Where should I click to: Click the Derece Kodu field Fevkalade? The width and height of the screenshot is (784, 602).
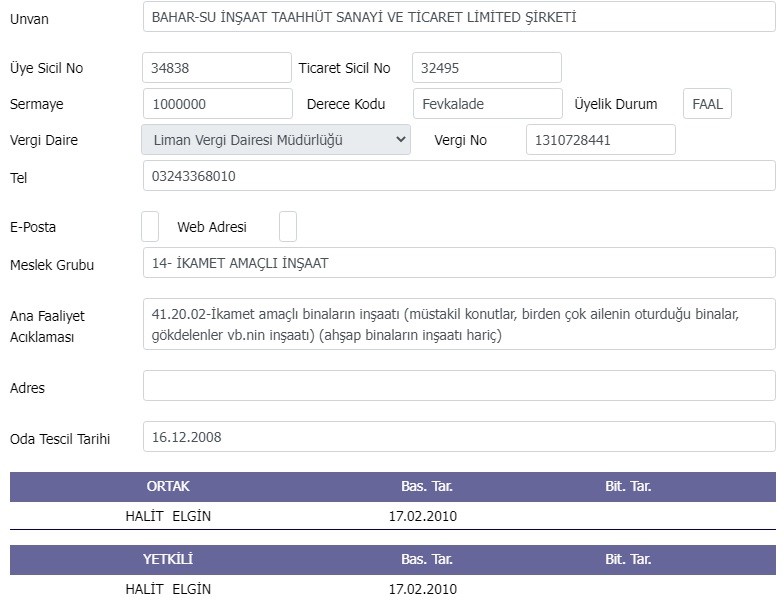coord(488,104)
